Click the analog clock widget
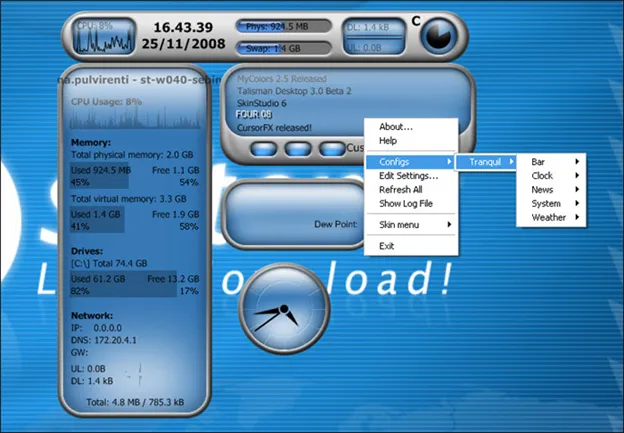Screen dimensions: 624x433 click(x=284, y=309)
